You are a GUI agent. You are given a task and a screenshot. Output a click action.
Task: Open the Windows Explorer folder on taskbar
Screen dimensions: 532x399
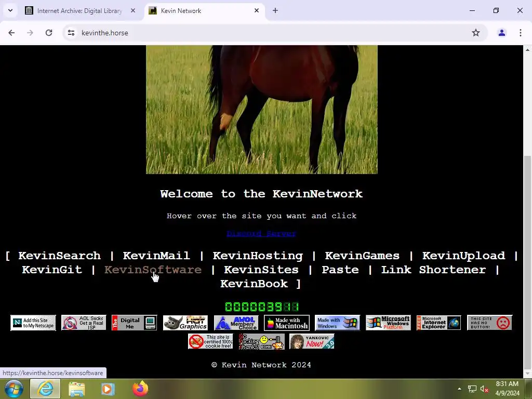[77, 389]
